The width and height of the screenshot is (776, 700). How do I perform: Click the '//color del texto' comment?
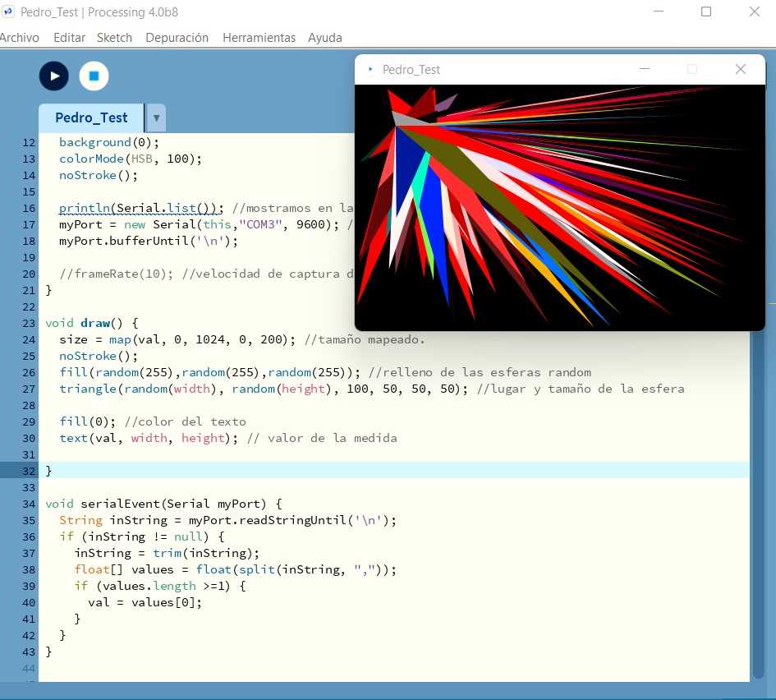(x=185, y=421)
